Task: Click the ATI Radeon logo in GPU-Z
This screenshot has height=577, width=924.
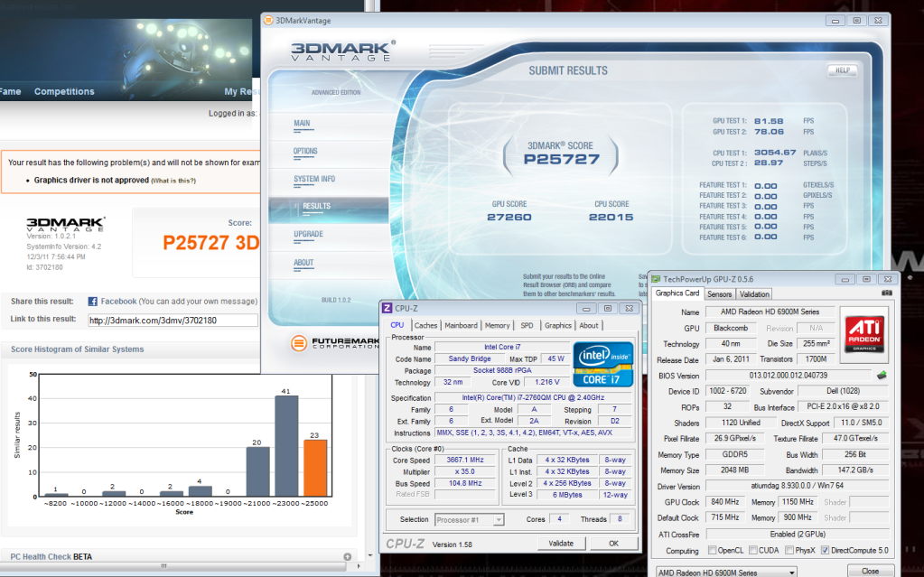Action: tap(866, 333)
